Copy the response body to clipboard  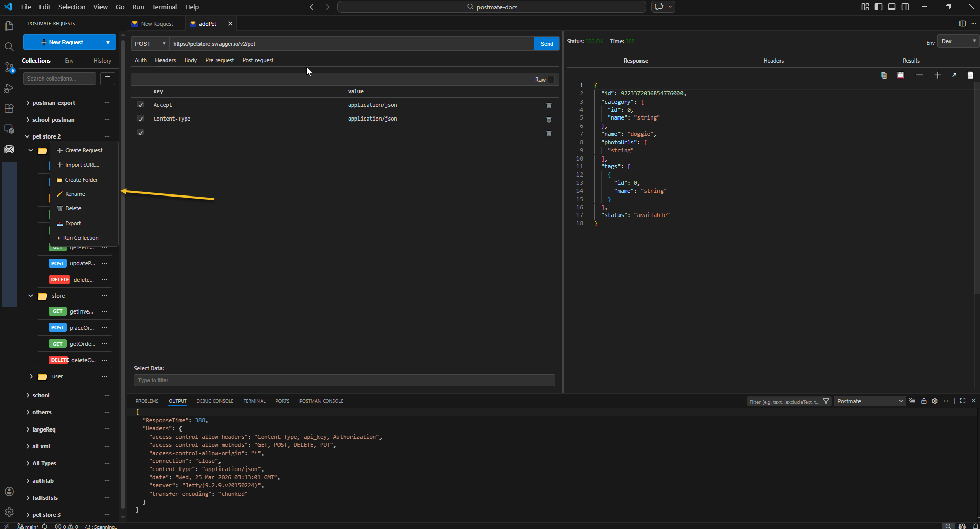coord(884,75)
